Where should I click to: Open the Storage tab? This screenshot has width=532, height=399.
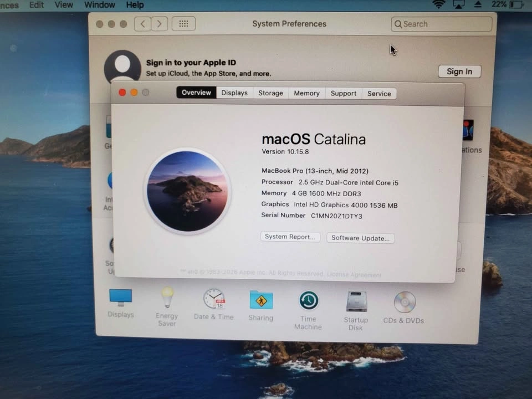click(x=270, y=93)
